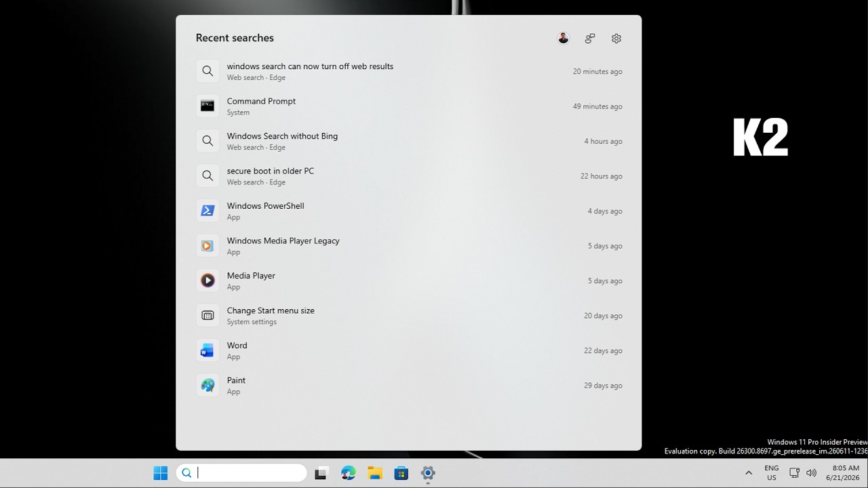This screenshot has width=868, height=488.
Task: Open File Explorer from the taskbar
Action: coord(375,473)
